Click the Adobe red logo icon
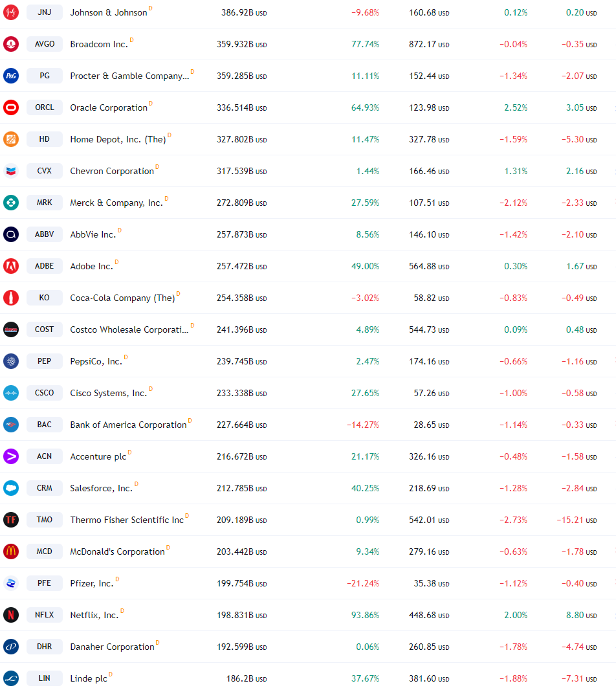The width and height of the screenshot is (616, 690). [11, 266]
